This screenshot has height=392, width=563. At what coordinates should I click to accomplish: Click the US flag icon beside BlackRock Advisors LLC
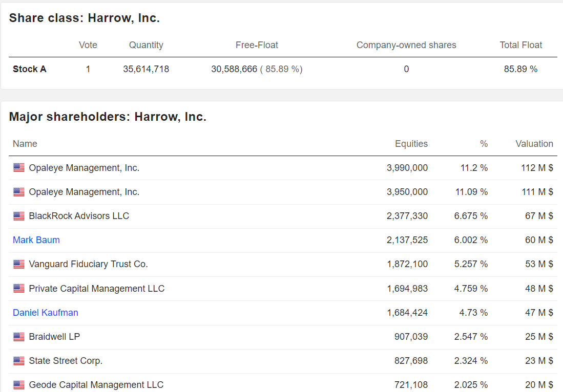point(19,216)
